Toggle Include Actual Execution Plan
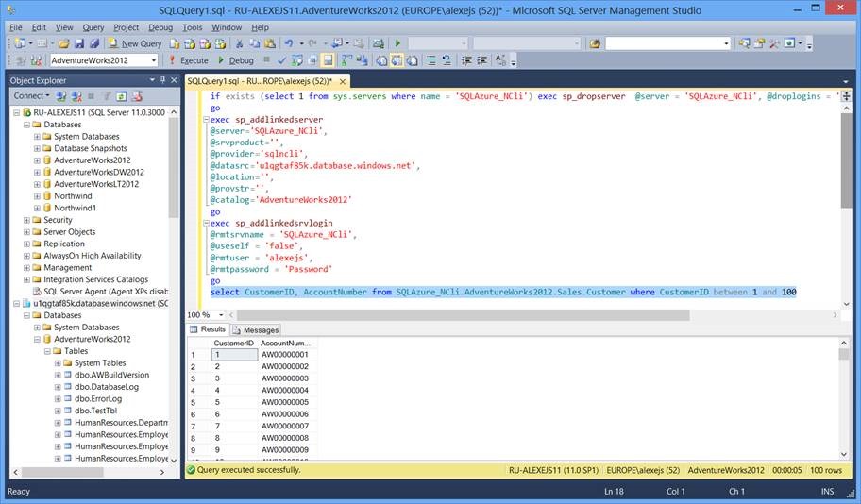861x504 pixels. (346, 60)
